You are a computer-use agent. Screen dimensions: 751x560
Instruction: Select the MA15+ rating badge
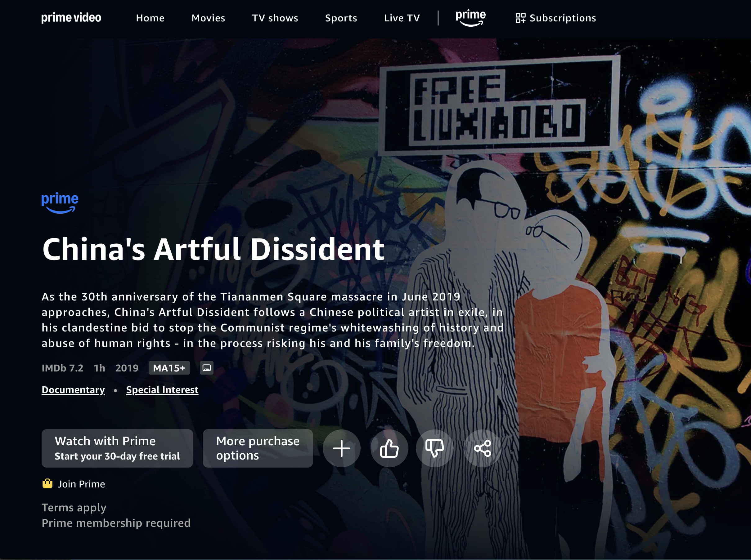pos(169,368)
